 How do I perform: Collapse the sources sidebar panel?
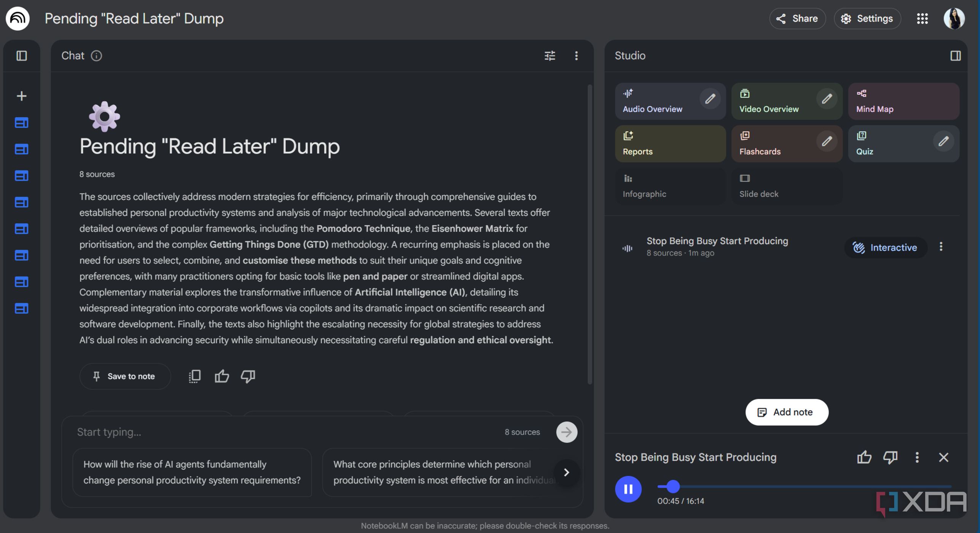[x=22, y=56]
